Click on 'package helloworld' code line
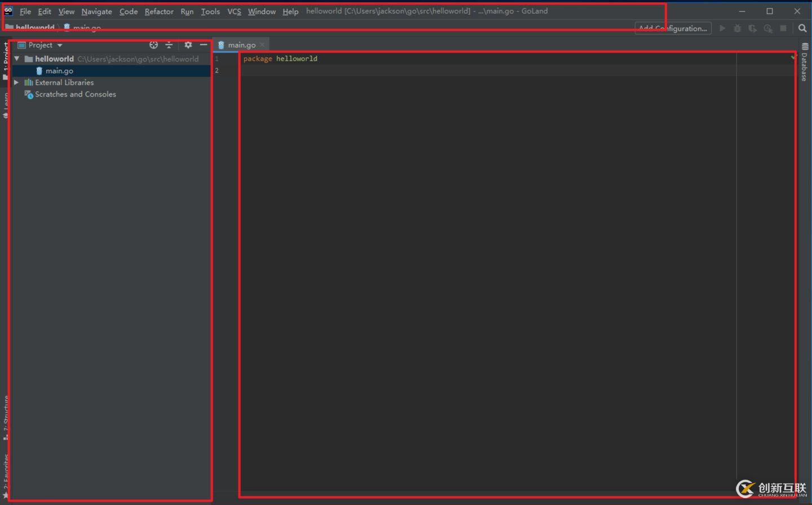 tap(280, 59)
